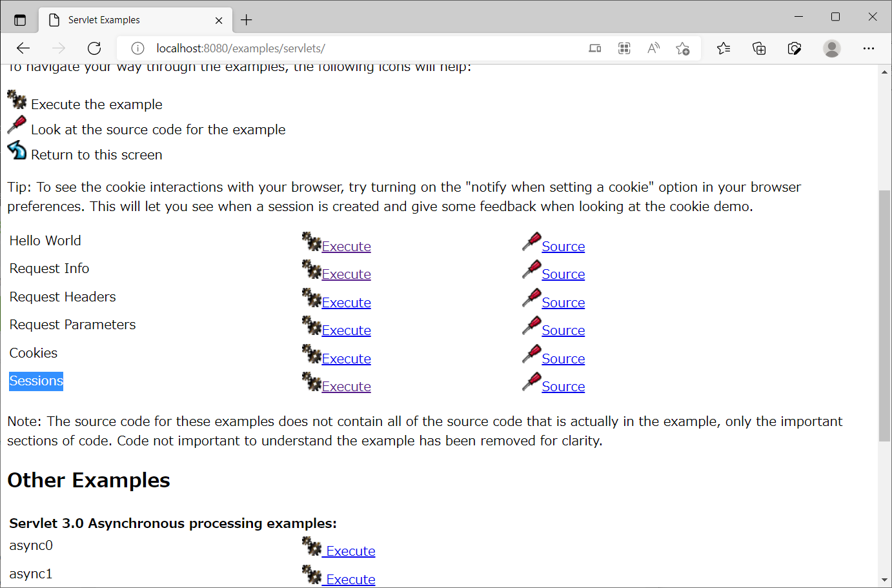The width and height of the screenshot is (892, 588).
Task: Click the Execute gear icon for async0
Action: click(x=312, y=546)
